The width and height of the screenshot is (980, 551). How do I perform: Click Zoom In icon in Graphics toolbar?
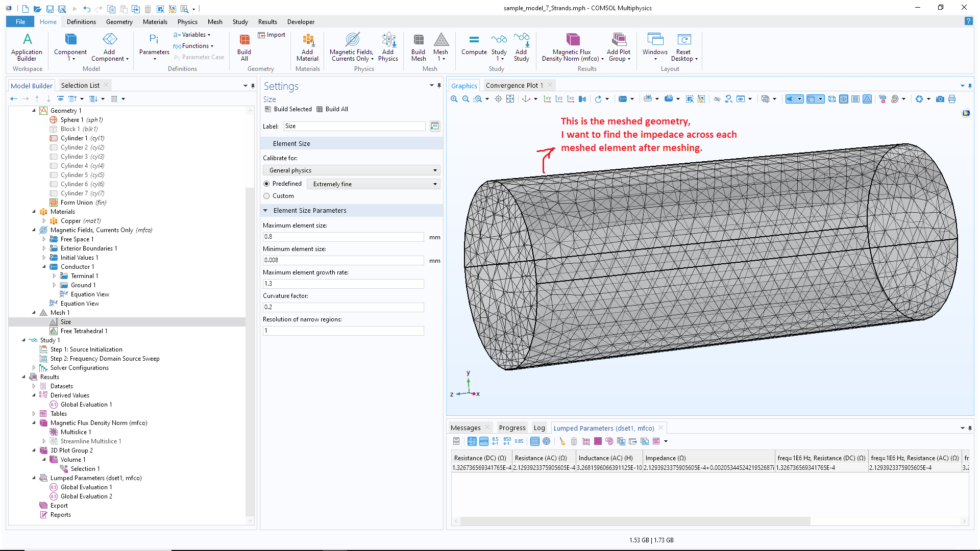pyautogui.click(x=454, y=99)
